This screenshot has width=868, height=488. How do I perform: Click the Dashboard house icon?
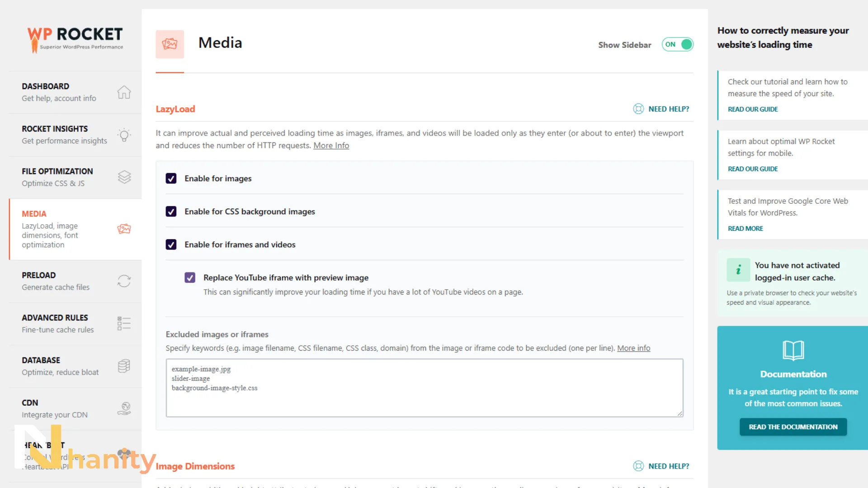click(124, 92)
